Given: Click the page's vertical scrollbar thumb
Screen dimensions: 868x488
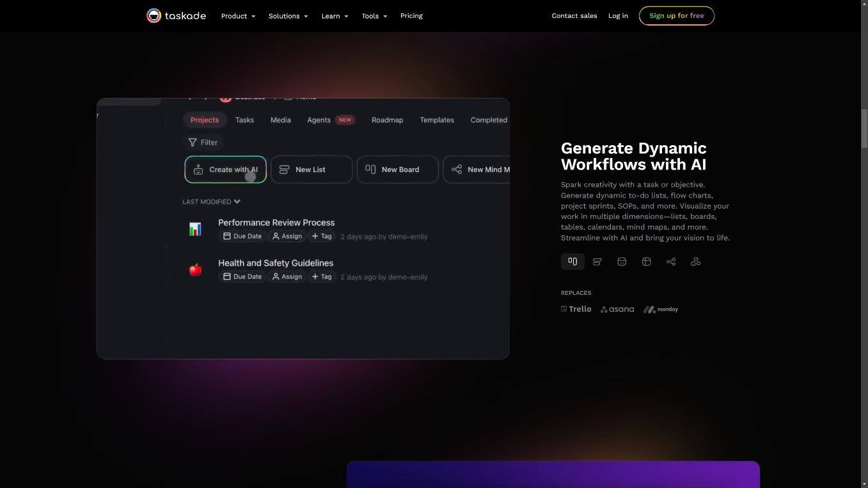Looking at the screenshot, I should (864, 129).
